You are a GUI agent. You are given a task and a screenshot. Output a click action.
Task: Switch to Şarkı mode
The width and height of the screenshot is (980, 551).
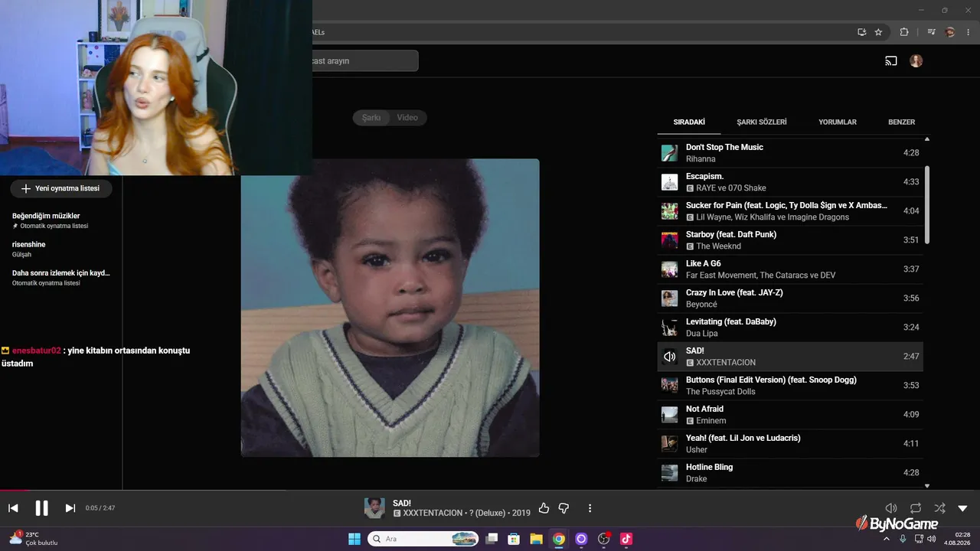coord(371,118)
